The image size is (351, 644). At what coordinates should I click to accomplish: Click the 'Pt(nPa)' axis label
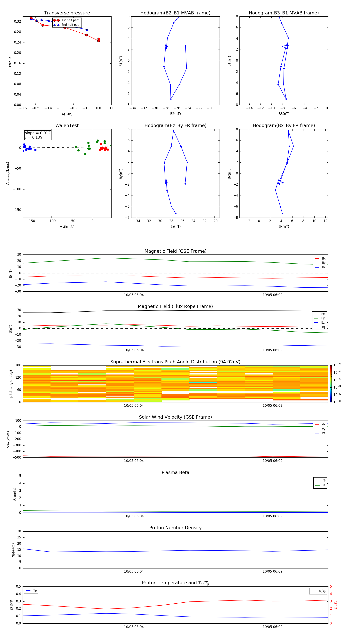coord(10,61)
